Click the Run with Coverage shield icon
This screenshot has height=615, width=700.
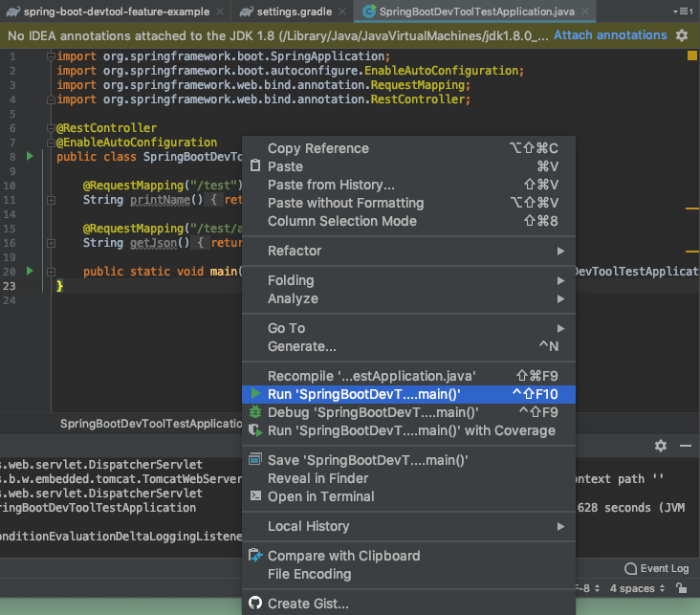point(255,430)
